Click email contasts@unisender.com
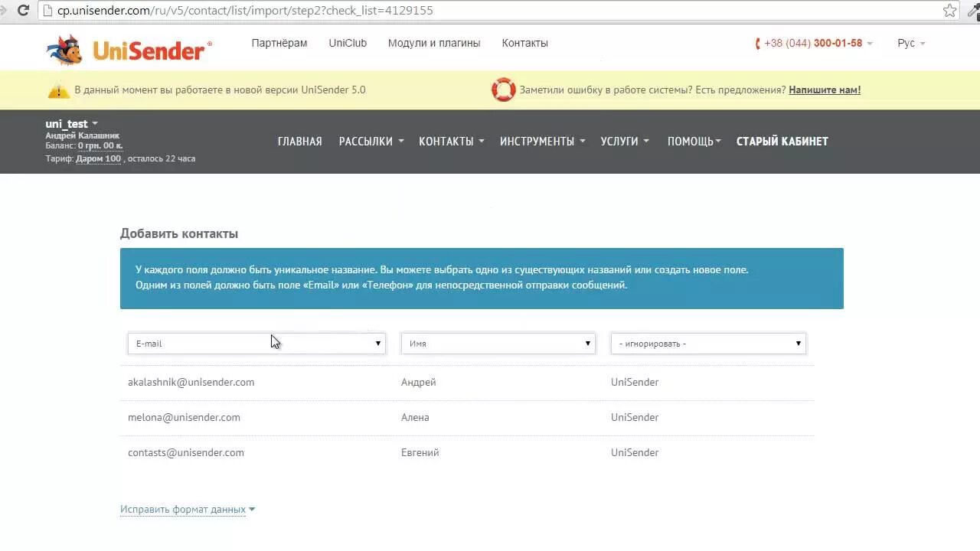The image size is (980, 551). [186, 453]
